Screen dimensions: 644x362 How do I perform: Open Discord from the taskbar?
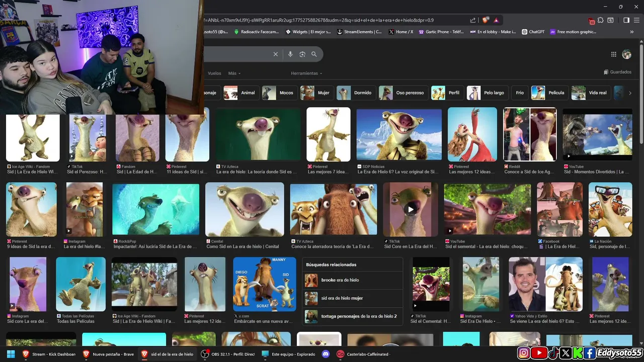click(326, 354)
